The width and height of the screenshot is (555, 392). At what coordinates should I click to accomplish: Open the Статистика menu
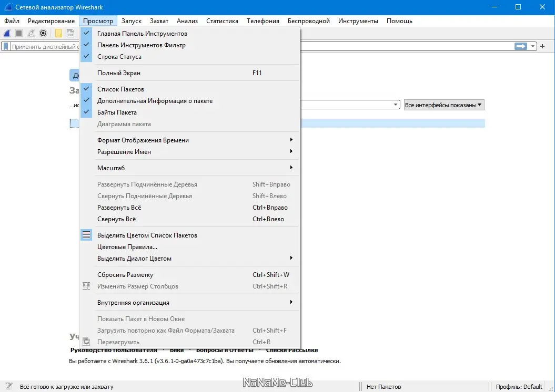pos(222,21)
